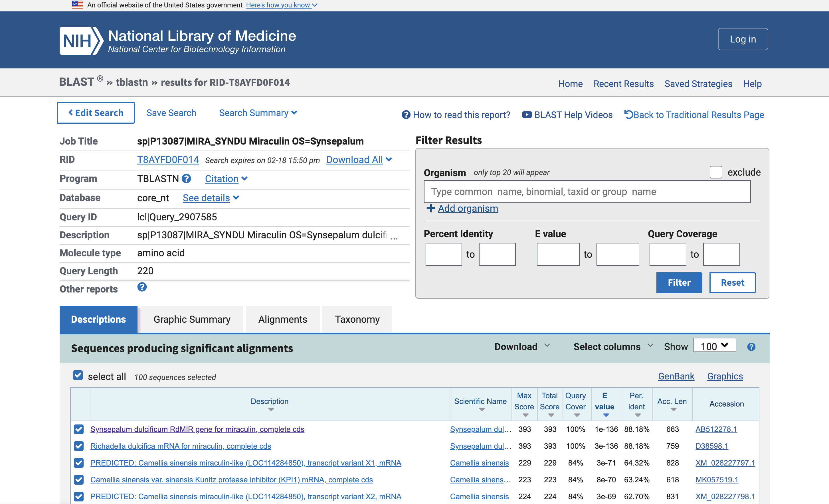Screen dimensions: 829x504
Task: Expand the Search Summary dropdown
Action: (258, 113)
